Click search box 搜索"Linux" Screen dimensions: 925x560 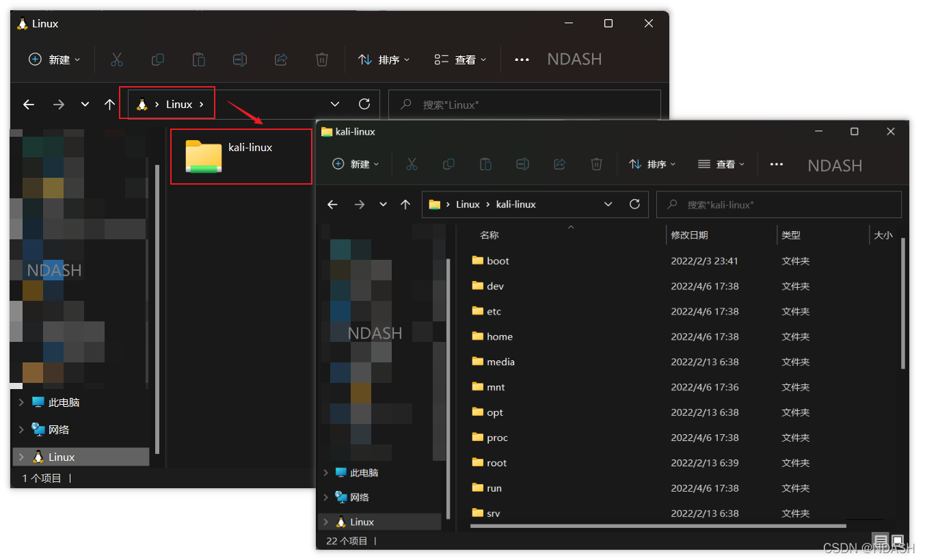coord(524,105)
